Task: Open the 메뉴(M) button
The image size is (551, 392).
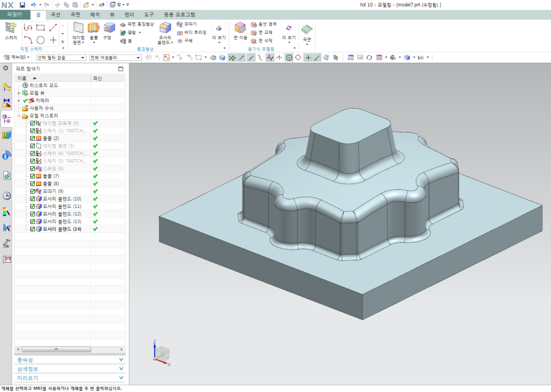Action: pos(17,58)
